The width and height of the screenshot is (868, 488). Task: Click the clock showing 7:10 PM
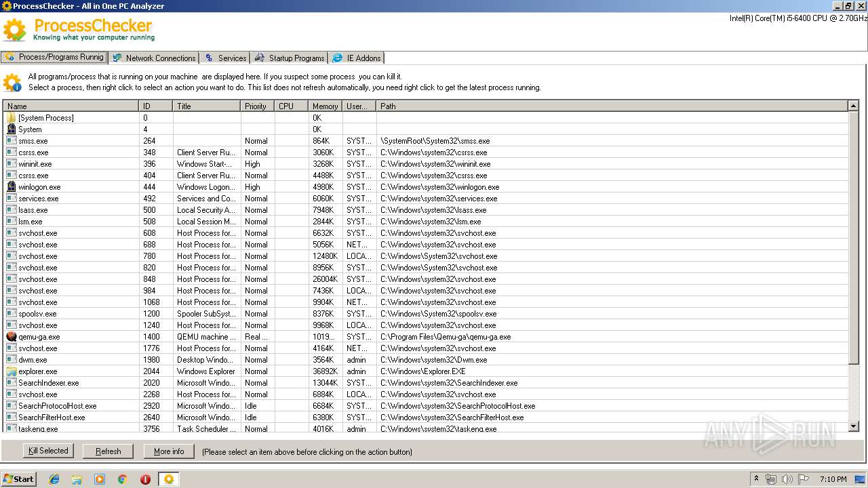click(833, 479)
